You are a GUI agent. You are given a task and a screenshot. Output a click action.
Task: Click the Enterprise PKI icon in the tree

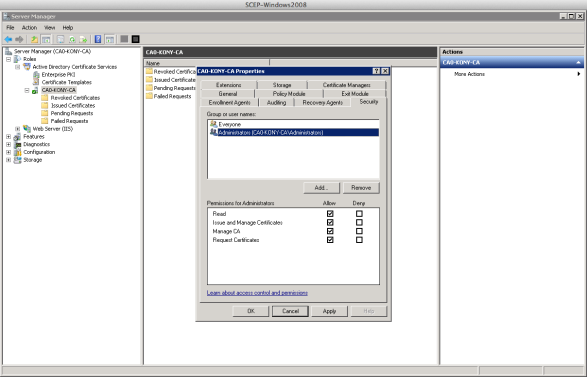point(36,75)
